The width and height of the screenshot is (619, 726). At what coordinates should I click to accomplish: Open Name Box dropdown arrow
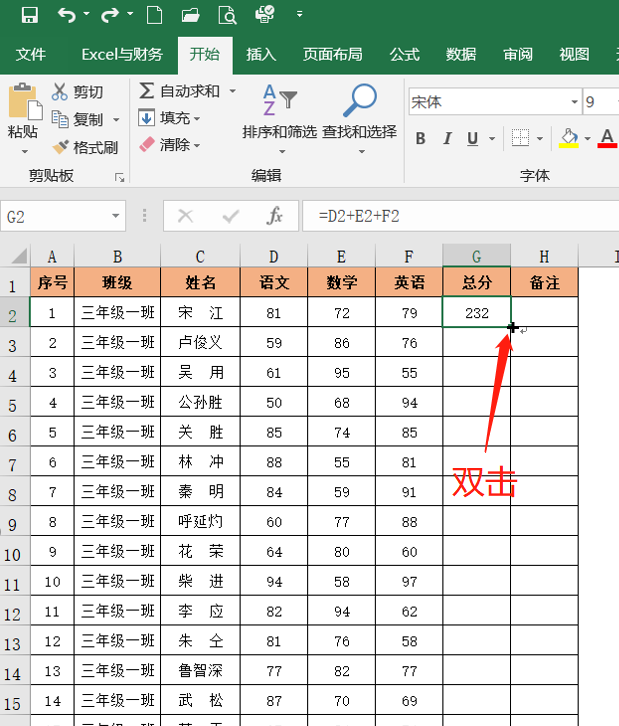coord(115,216)
